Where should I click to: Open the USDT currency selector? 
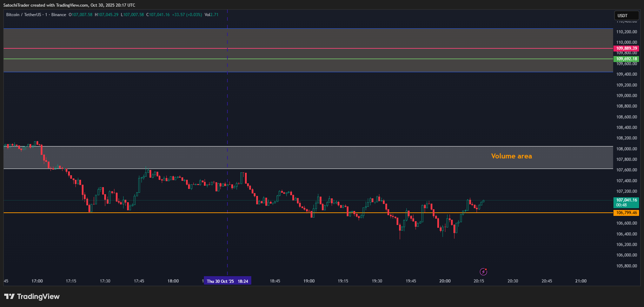coord(626,16)
